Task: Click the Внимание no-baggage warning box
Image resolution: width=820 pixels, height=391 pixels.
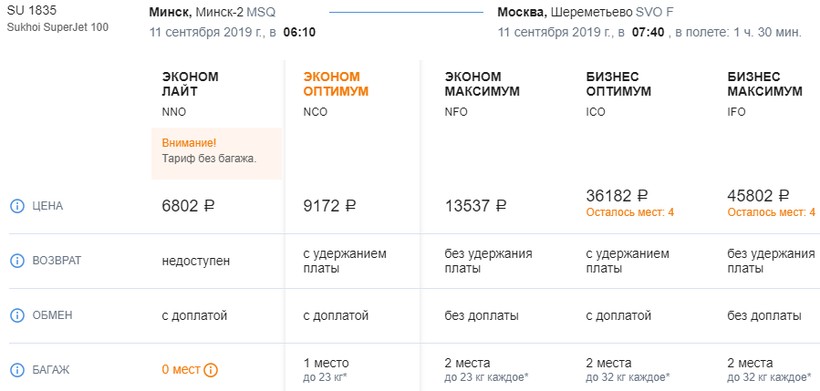Action: coord(217,154)
